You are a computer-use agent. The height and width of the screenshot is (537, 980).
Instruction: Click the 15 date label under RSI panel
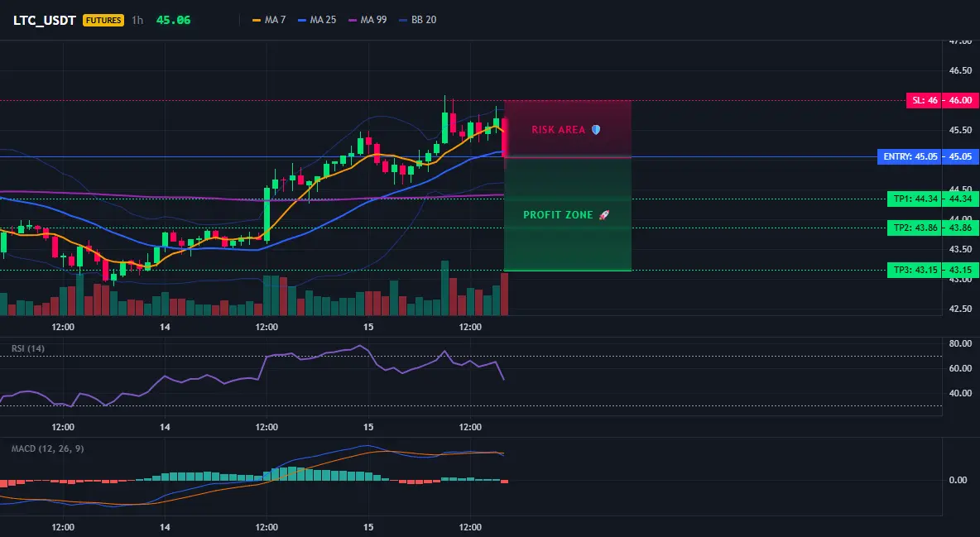368,427
